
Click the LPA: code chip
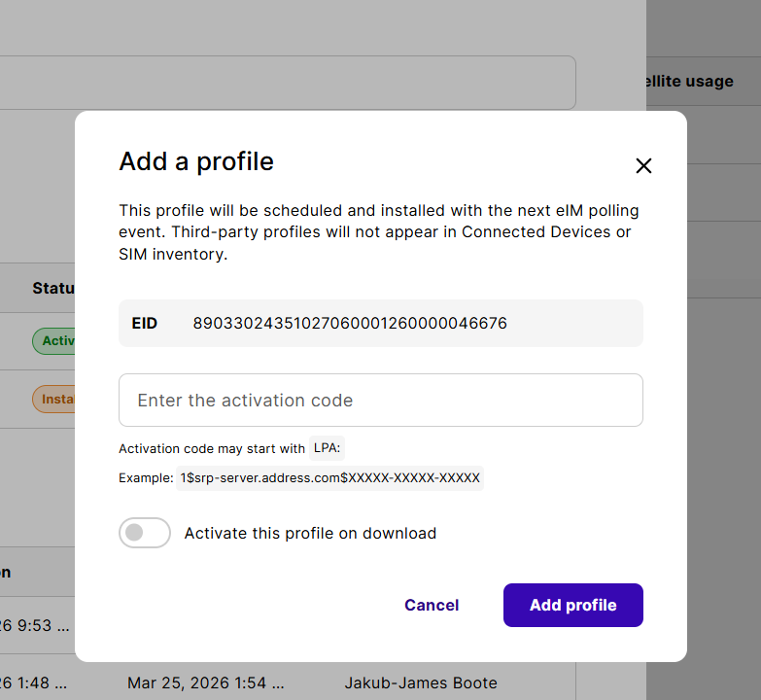tap(327, 449)
